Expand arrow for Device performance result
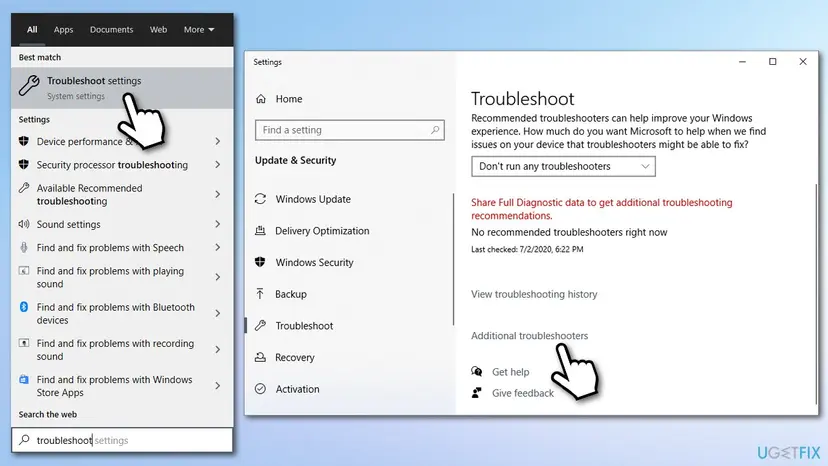The image size is (828, 466). (x=218, y=141)
